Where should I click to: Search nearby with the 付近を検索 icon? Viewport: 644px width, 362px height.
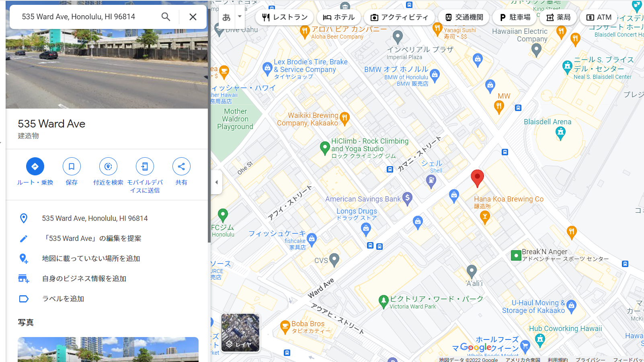tap(108, 167)
